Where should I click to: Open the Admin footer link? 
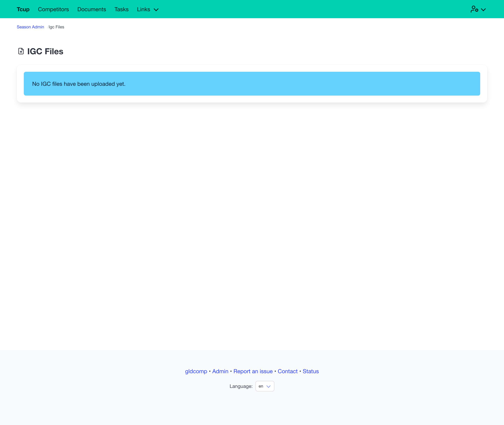tap(220, 371)
